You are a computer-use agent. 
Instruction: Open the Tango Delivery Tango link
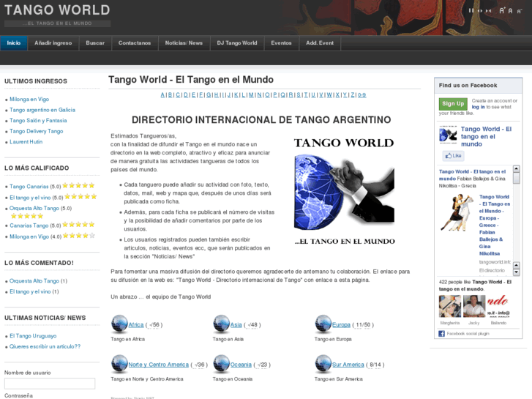click(x=37, y=131)
